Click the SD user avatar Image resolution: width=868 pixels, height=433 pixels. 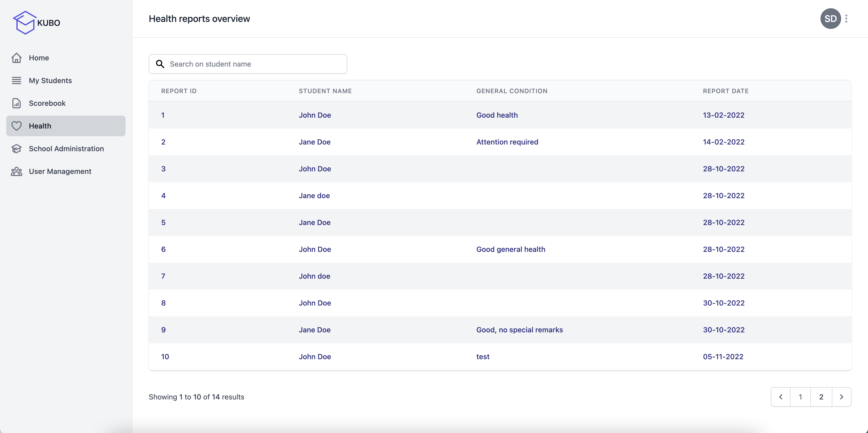(830, 19)
